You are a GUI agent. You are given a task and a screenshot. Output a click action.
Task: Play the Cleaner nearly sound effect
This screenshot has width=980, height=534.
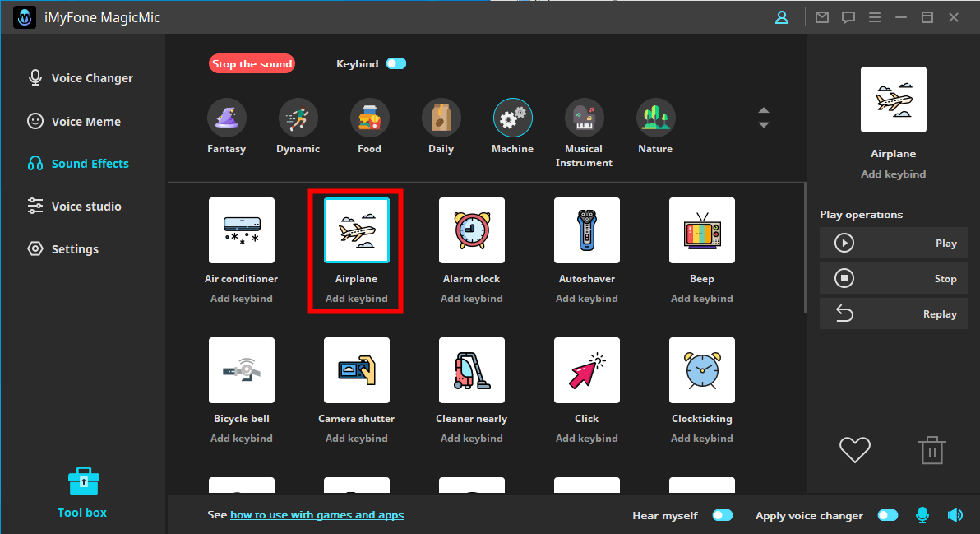(x=471, y=370)
